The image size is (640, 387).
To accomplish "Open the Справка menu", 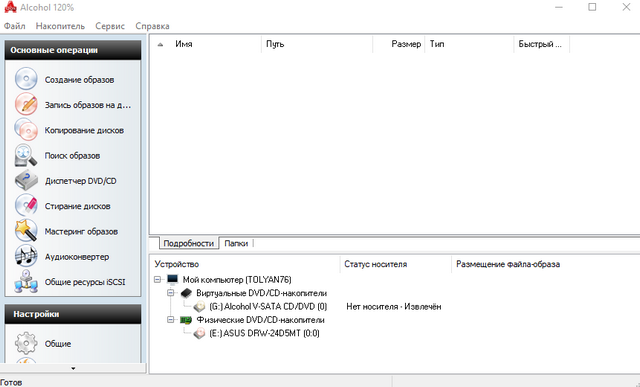I will coord(152,26).
